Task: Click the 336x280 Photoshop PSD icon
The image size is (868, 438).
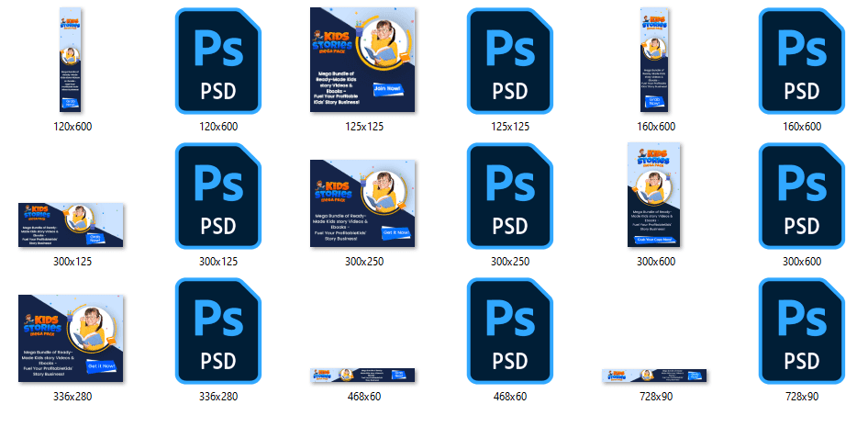Action: 217,331
